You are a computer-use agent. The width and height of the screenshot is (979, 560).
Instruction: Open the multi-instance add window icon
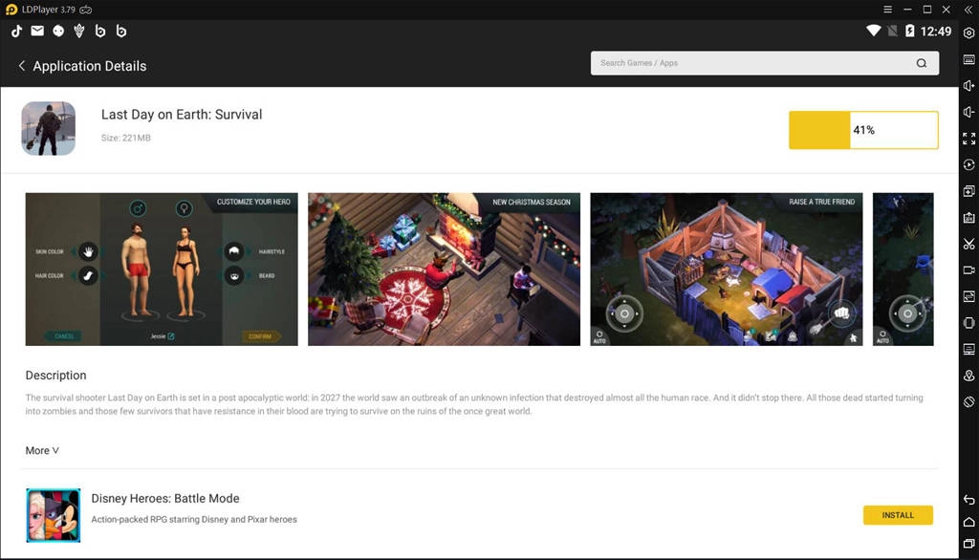pos(969,191)
